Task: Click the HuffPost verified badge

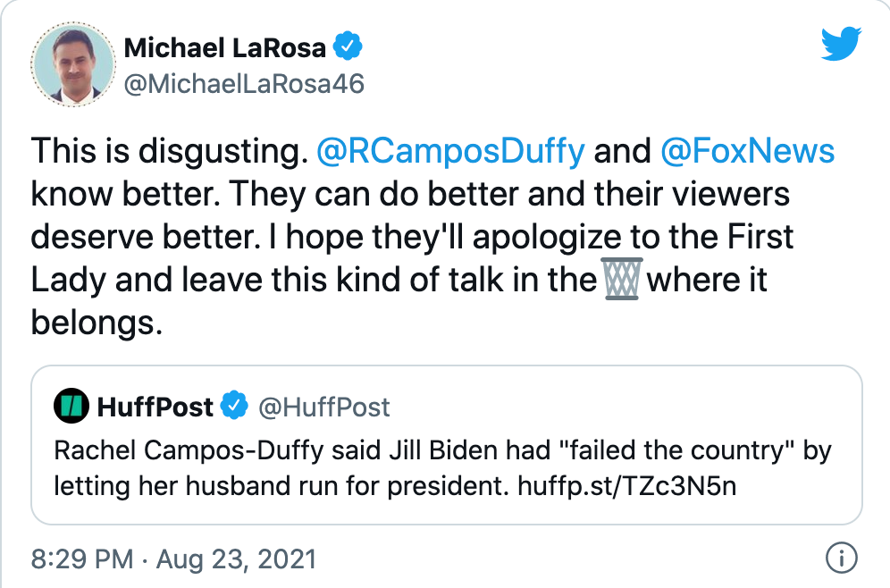Action: 234,407
